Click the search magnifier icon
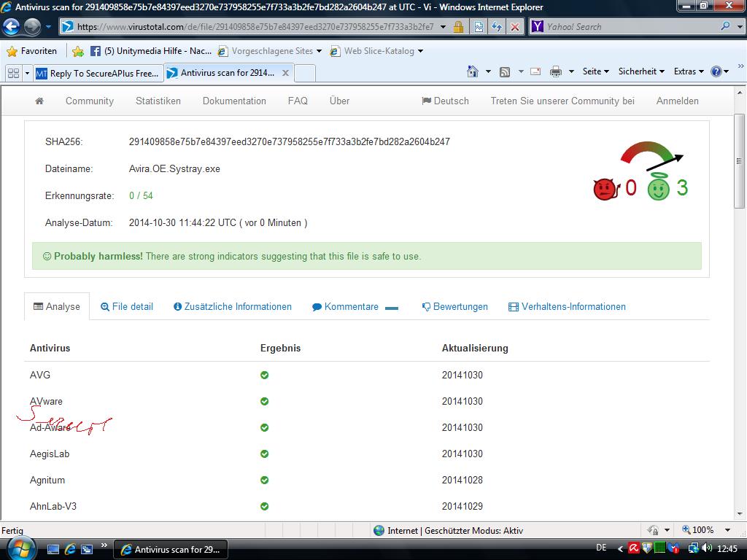This screenshot has height=560, width=747. click(726, 26)
